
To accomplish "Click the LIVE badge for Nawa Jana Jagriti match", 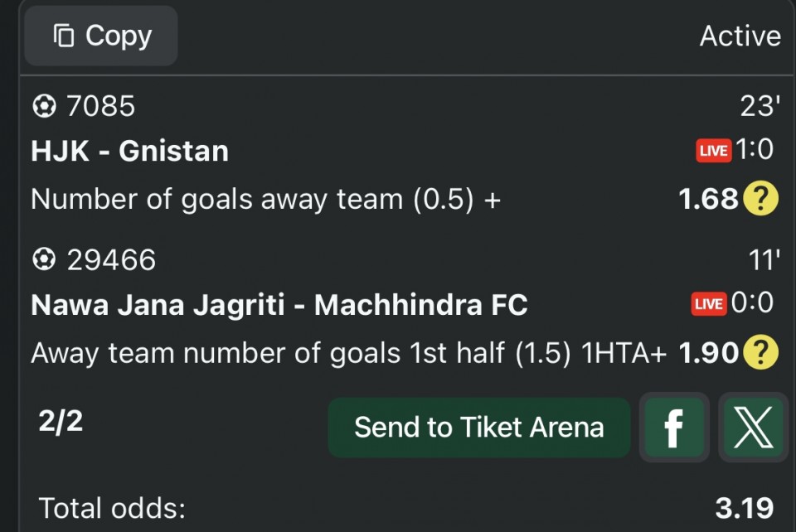I will pyautogui.click(x=709, y=304).
